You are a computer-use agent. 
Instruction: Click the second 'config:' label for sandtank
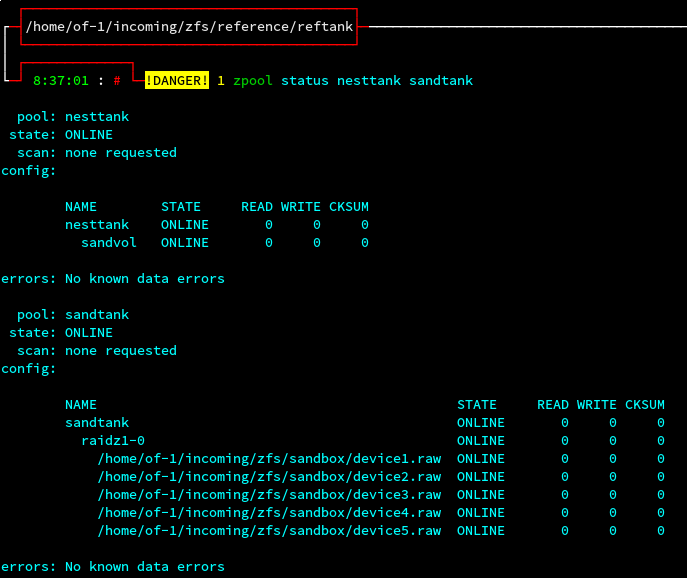click(x=29, y=369)
